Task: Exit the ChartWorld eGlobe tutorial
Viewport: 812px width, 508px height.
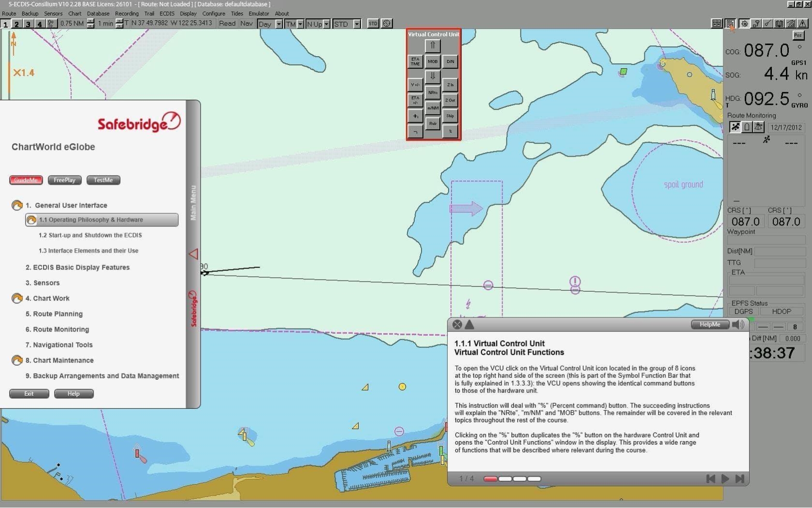Action: coord(29,393)
